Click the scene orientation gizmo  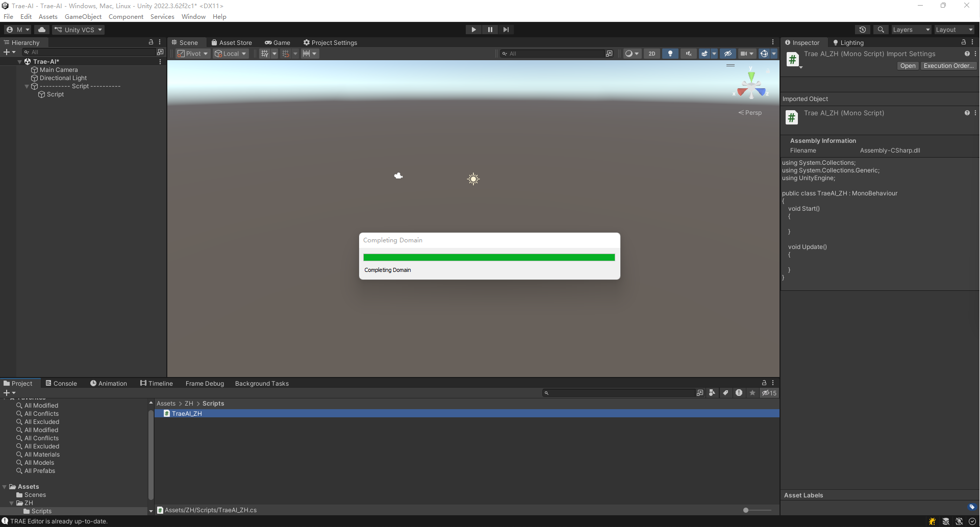point(751,85)
